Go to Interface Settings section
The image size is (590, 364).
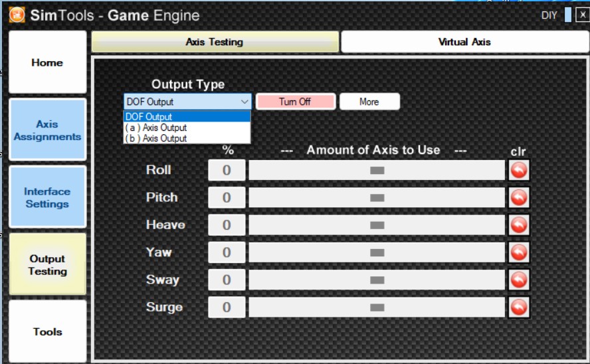coord(47,197)
